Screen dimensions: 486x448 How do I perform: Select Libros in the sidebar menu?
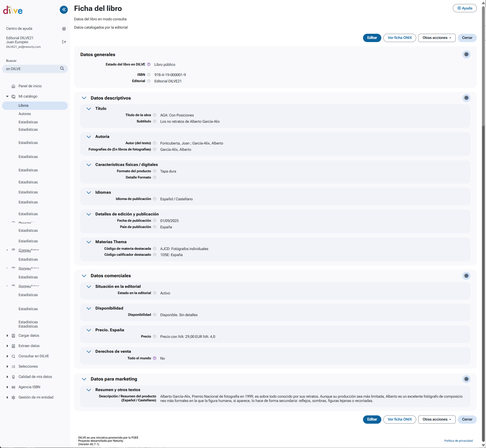tap(23, 106)
